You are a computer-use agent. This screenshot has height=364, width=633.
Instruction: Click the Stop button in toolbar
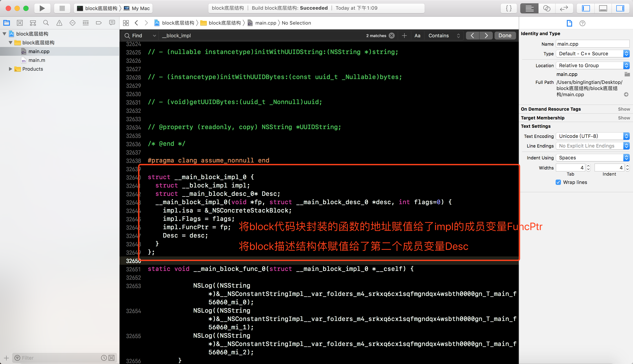pyautogui.click(x=62, y=8)
